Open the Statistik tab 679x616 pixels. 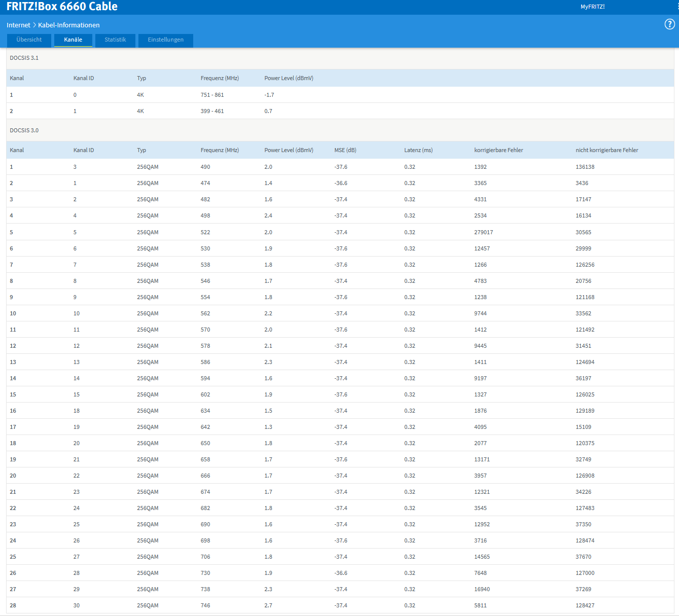[115, 40]
